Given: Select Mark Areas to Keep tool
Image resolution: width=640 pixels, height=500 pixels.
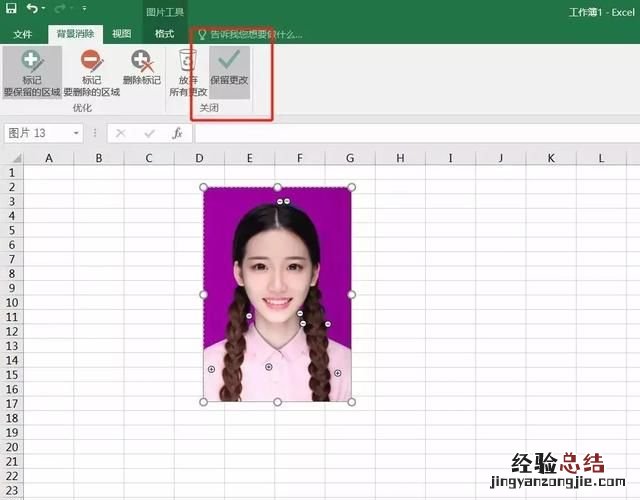Looking at the screenshot, I should [30, 62].
